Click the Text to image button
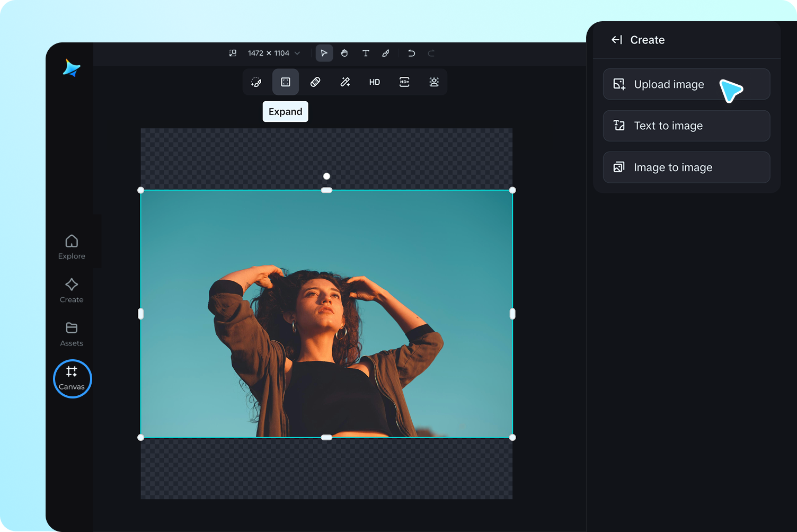The width and height of the screenshot is (797, 532). [686, 126]
